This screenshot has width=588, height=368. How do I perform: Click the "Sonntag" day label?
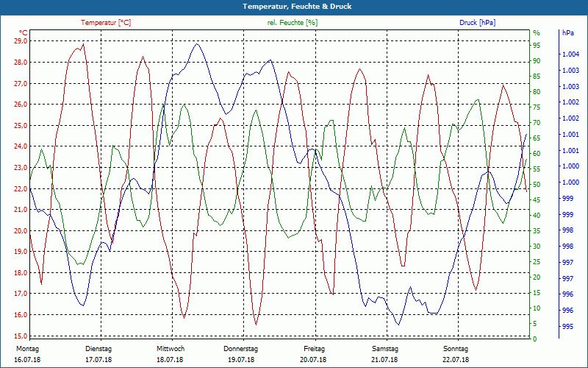(x=456, y=349)
